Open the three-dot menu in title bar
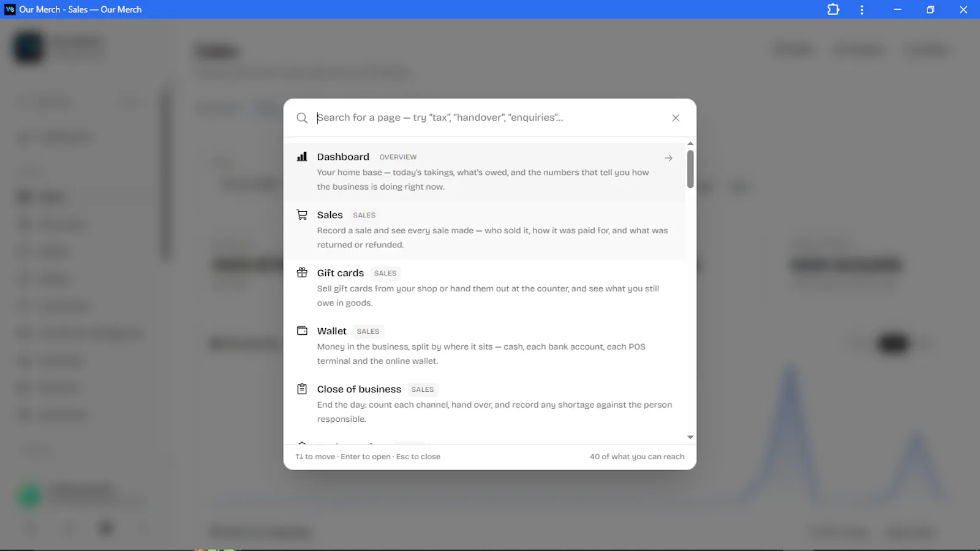980x551 pixels. (x=862, y=9)
